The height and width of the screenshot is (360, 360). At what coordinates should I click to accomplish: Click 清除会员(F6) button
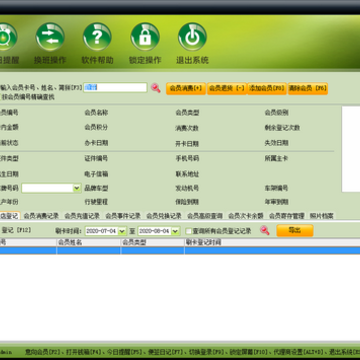(x=308, y=88)
